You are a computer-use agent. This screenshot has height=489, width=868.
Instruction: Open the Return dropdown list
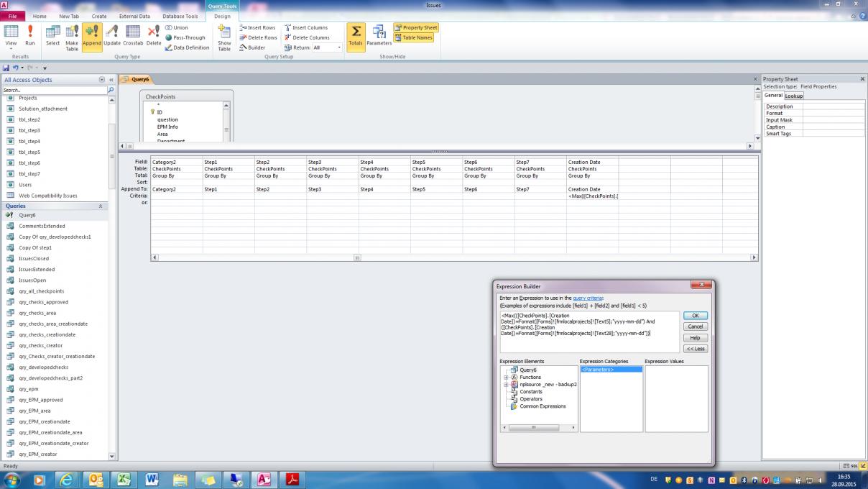click(x=339, y=47)
